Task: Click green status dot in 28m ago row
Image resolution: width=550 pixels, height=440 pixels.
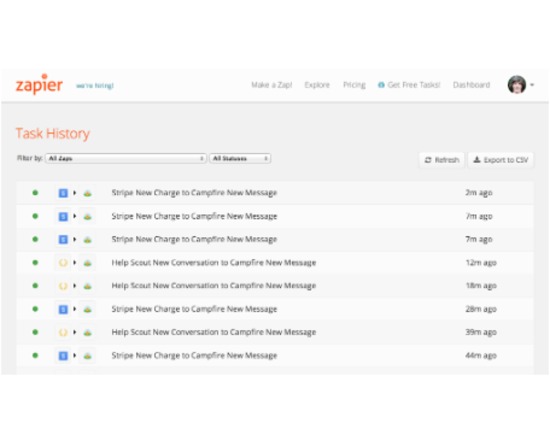Action: (x=35, y=309)
